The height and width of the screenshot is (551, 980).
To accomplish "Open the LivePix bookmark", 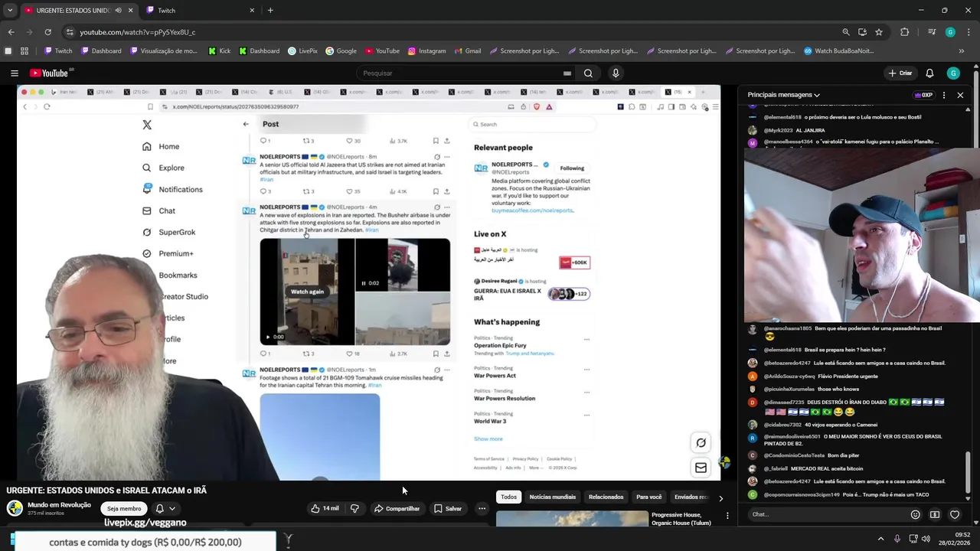I will (302, 51).
